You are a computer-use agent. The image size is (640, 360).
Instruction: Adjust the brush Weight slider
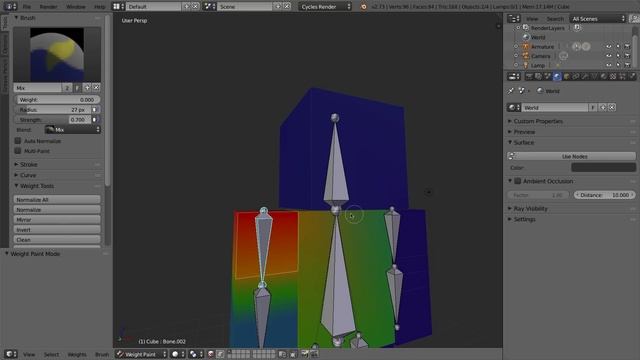tap(58, 100)
